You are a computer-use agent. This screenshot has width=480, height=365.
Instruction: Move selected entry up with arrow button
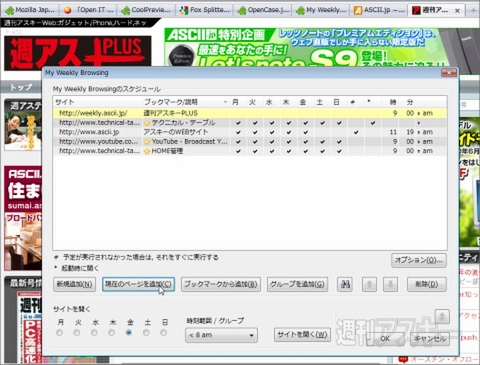[369, 284]
